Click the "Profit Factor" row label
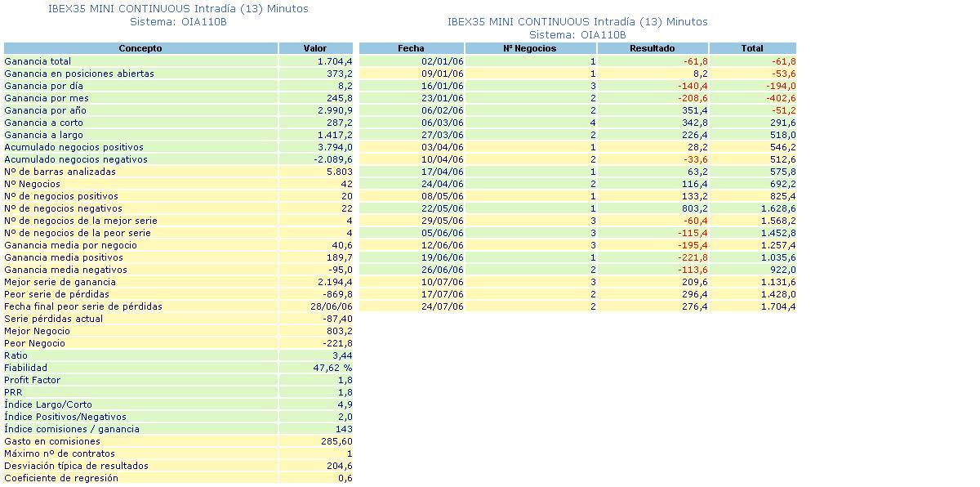Screen dimensions: 980x487 click(32, 380)
